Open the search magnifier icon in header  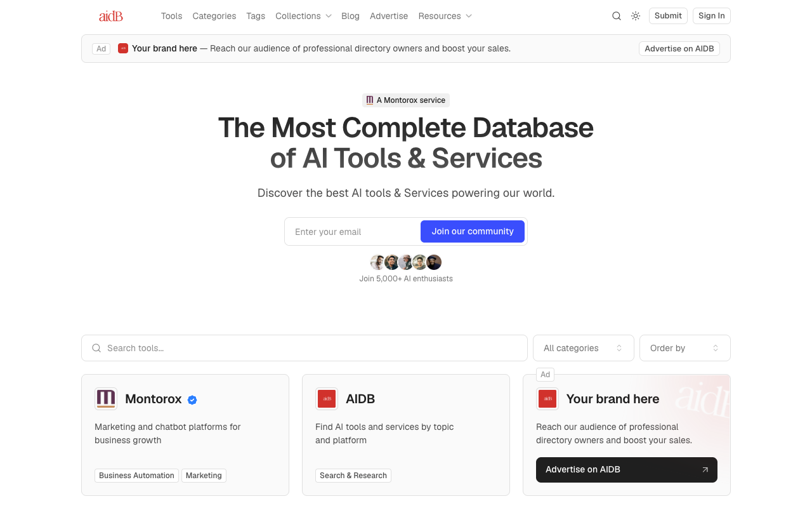point(616,16)
